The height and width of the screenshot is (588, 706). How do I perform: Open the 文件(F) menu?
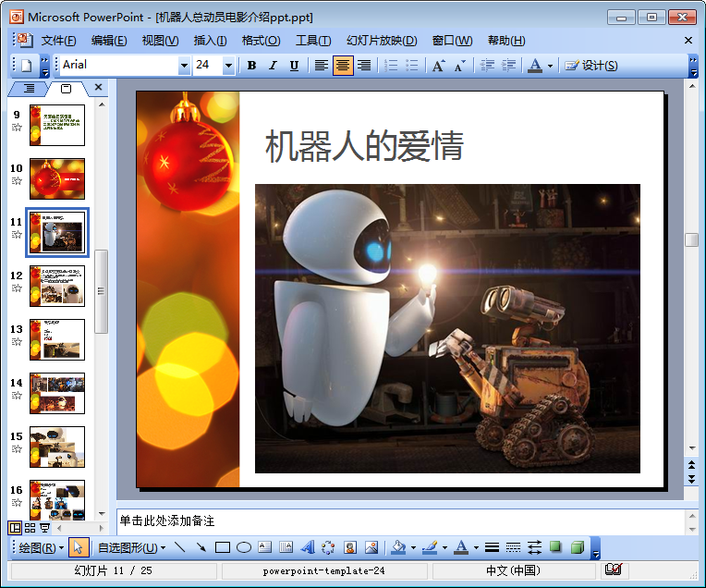pos(58,41)
